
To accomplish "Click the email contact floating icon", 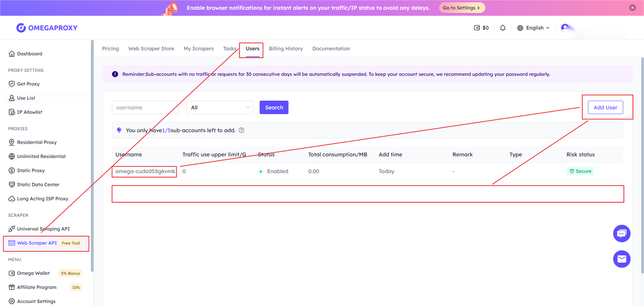I will [621, 259].
